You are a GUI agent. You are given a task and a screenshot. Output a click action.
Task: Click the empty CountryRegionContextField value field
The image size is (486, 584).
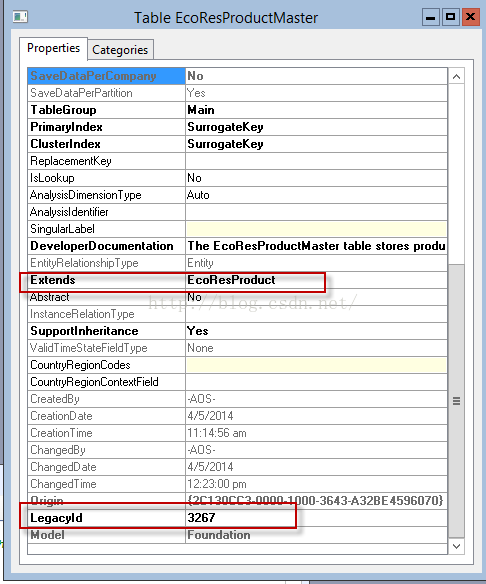pos(316,382)
